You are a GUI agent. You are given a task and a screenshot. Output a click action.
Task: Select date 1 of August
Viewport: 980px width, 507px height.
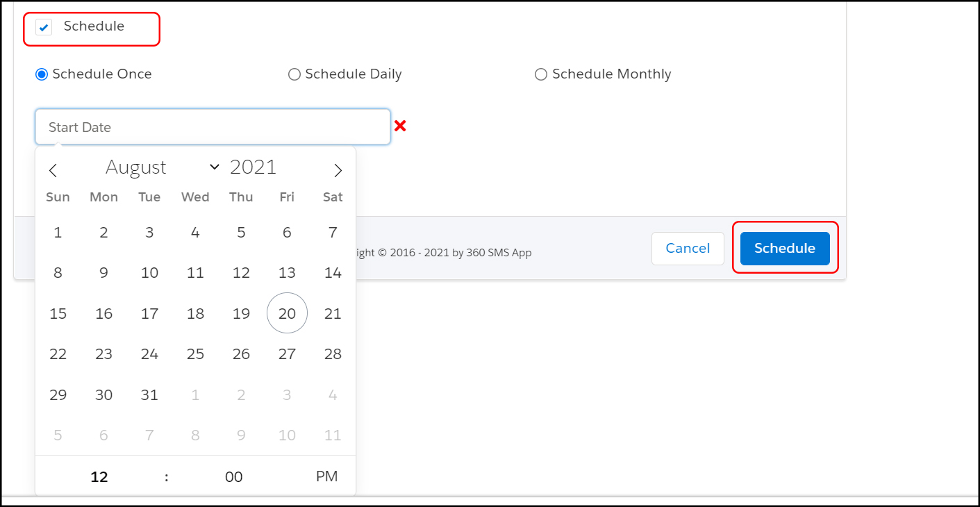click(x=58, y=233)
